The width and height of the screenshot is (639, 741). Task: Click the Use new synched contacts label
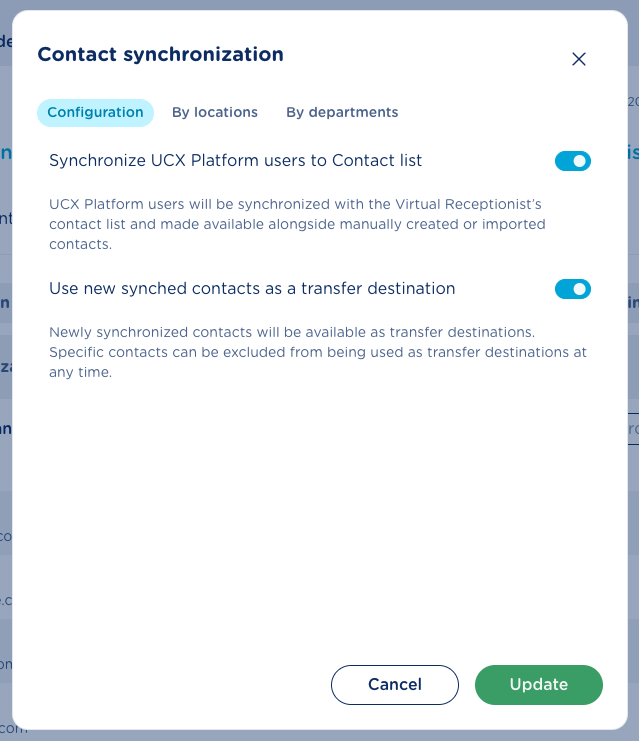click(252, 288)
